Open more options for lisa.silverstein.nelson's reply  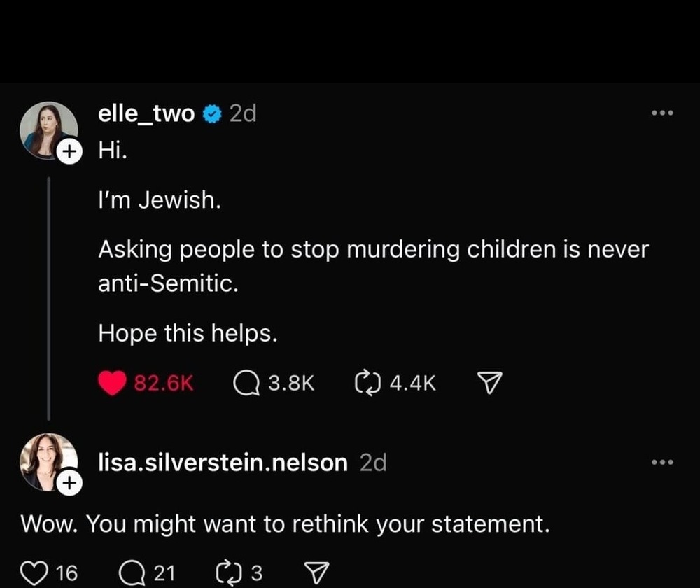tap(661, 462)
